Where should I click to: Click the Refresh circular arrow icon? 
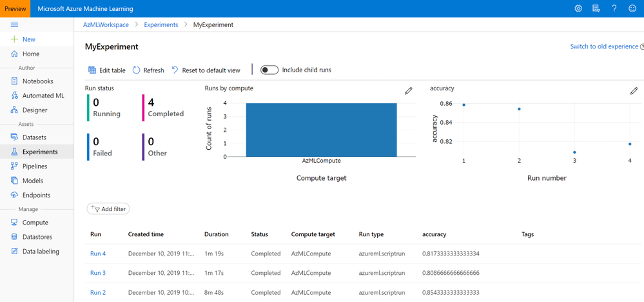click(x=137, y=70)
